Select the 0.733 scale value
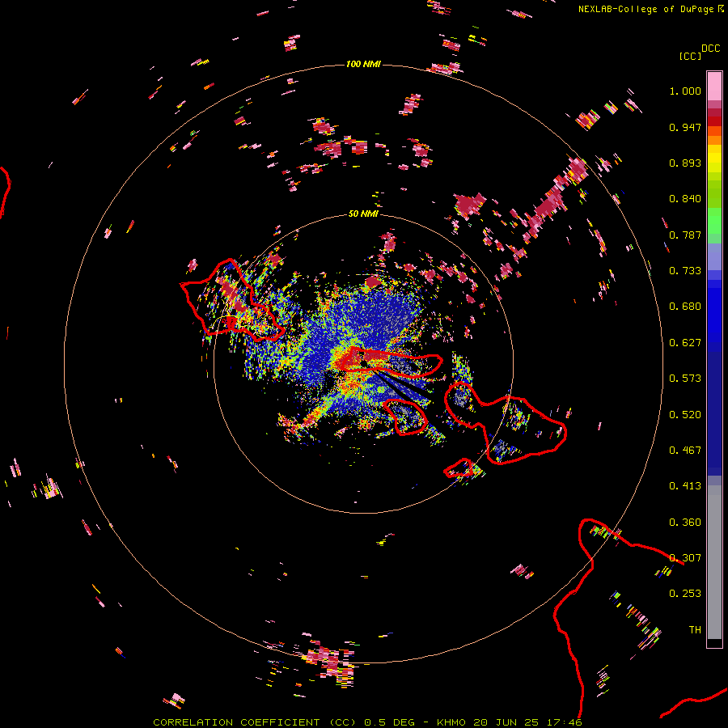 (x=685, y=271)
